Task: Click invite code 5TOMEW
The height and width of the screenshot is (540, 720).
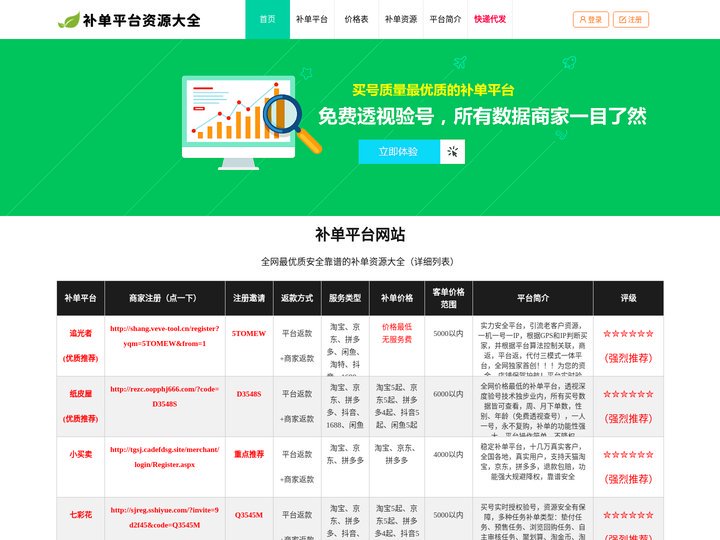Action: coord(249,333)
